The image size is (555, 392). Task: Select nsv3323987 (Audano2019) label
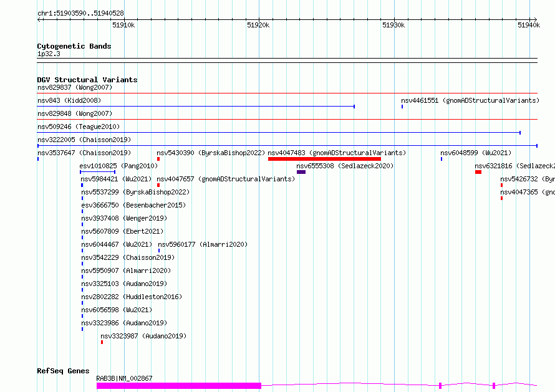143,336
